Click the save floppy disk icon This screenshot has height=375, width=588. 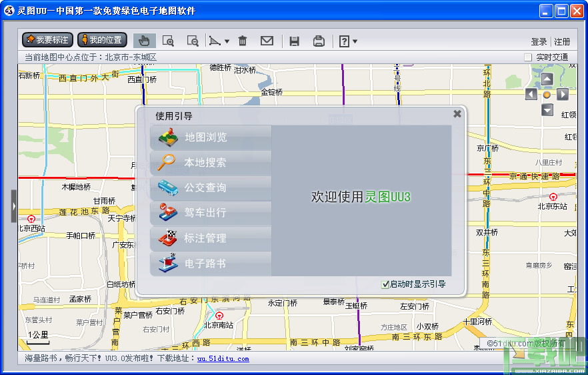click(x=295, y=41)
